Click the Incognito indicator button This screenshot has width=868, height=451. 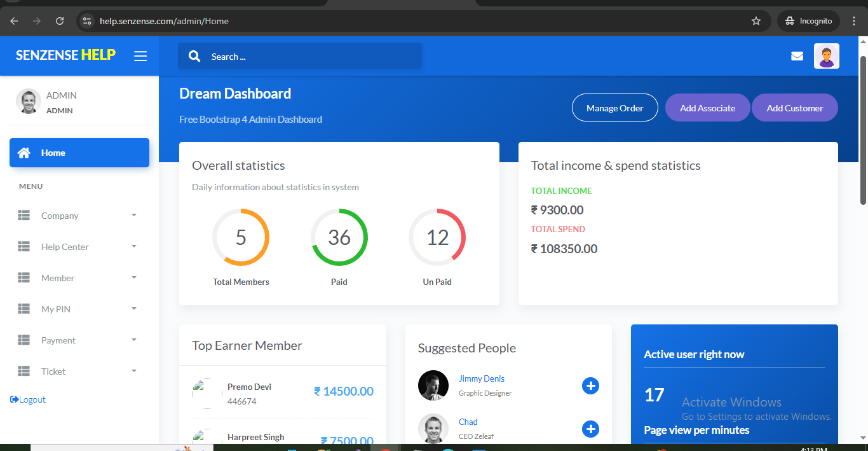(x=808, y=21)
